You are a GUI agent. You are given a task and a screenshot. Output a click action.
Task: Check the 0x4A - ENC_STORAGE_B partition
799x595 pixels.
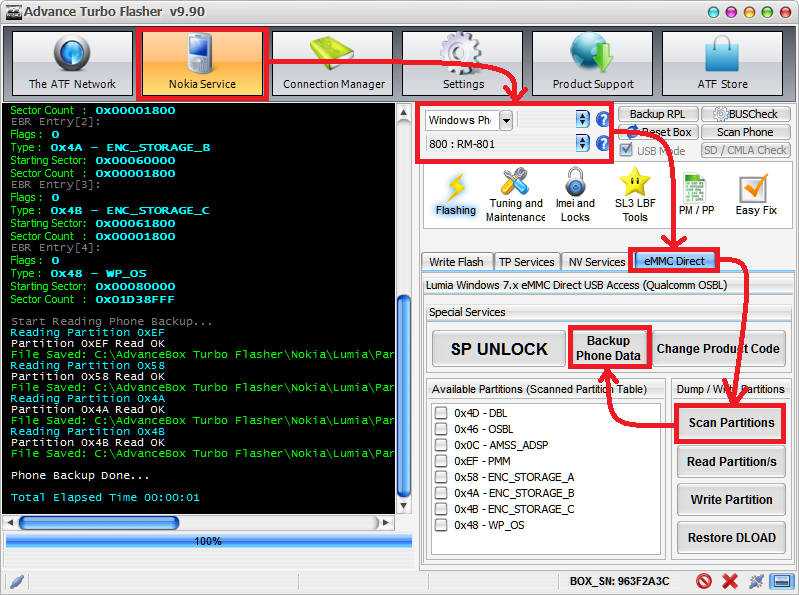coord(441,493)
